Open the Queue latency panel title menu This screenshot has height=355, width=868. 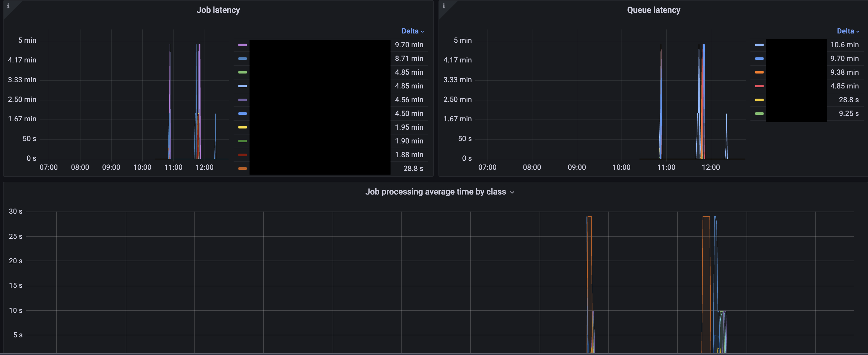coord(653,10)
